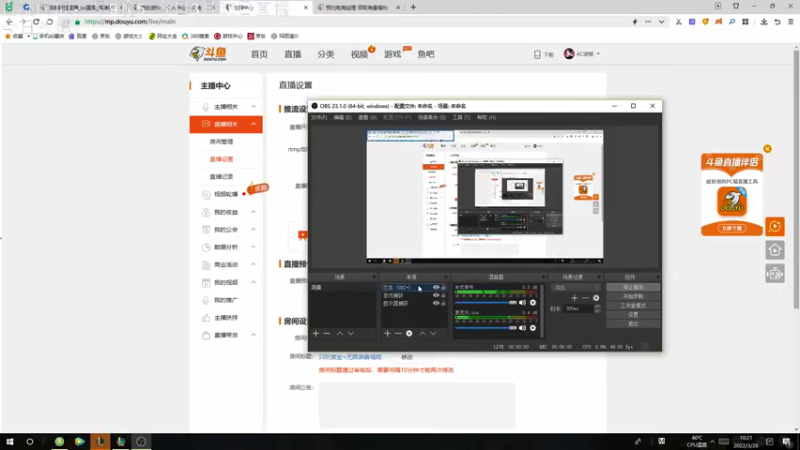Go back using the browser back arrow

(x=9, y=22)
